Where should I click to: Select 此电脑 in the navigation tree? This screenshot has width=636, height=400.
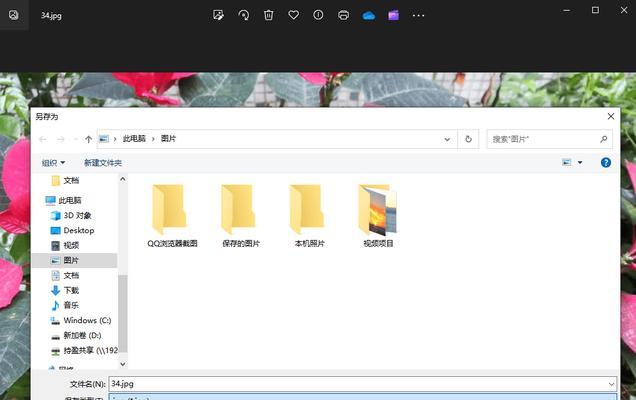64,200
